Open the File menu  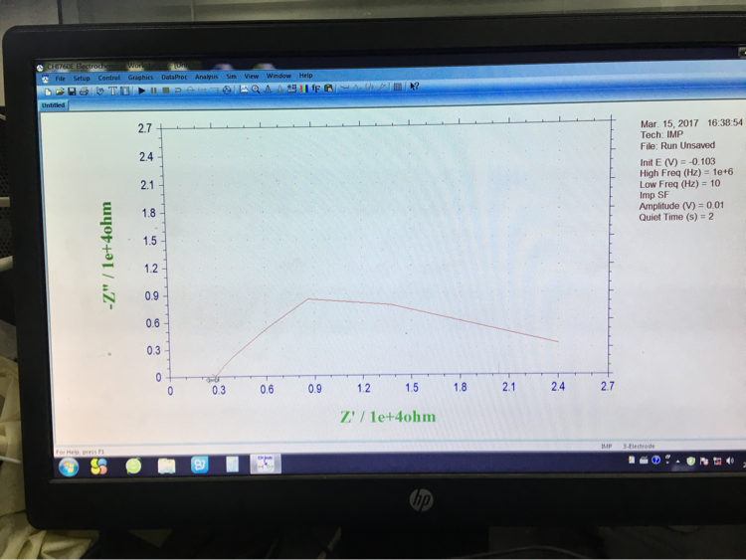[60, 78]
